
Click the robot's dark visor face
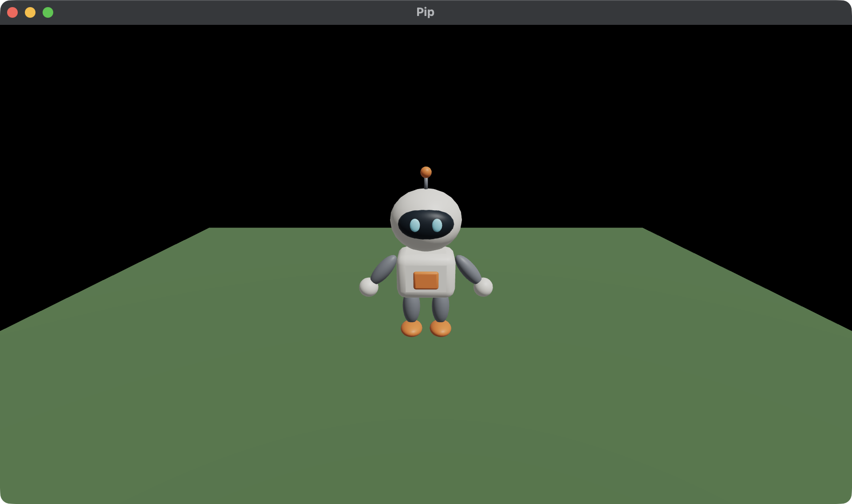[426, 225]
